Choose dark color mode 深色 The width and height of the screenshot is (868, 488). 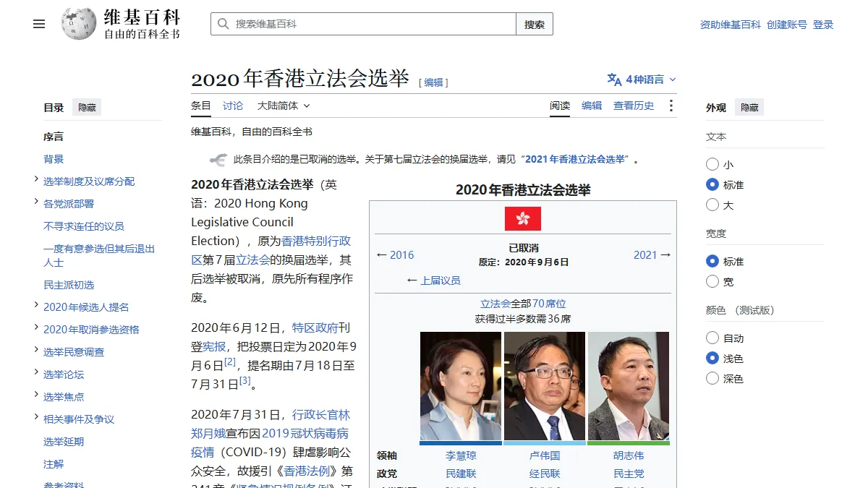(x=712, y=379)
